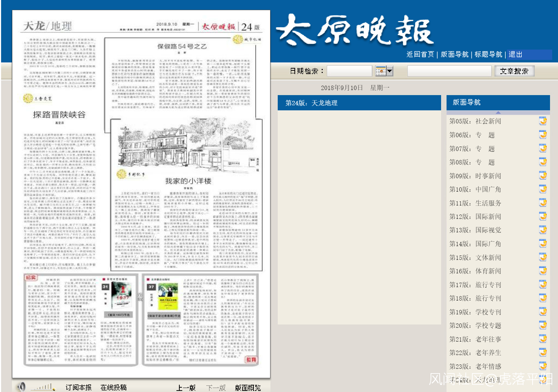
Task: Click the icon beside 第14版：国际广角
Action: click(543, 244)
